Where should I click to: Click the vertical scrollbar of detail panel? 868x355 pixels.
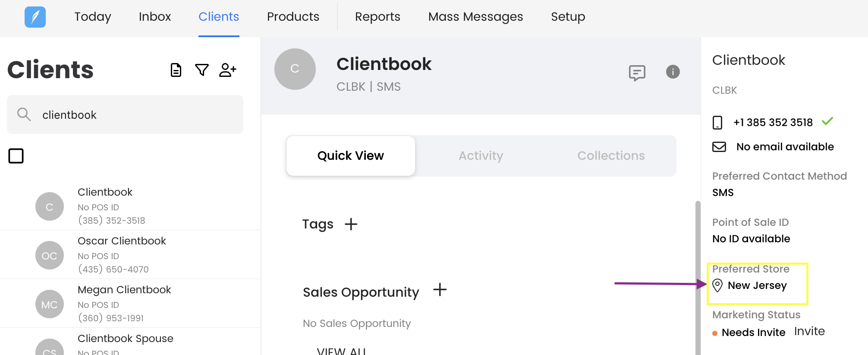coord(698,276)
